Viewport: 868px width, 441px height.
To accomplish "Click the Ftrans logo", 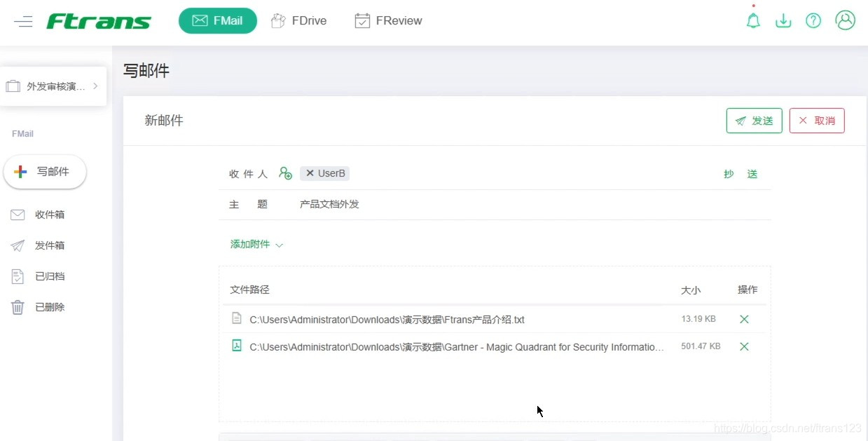I will 99,21.
